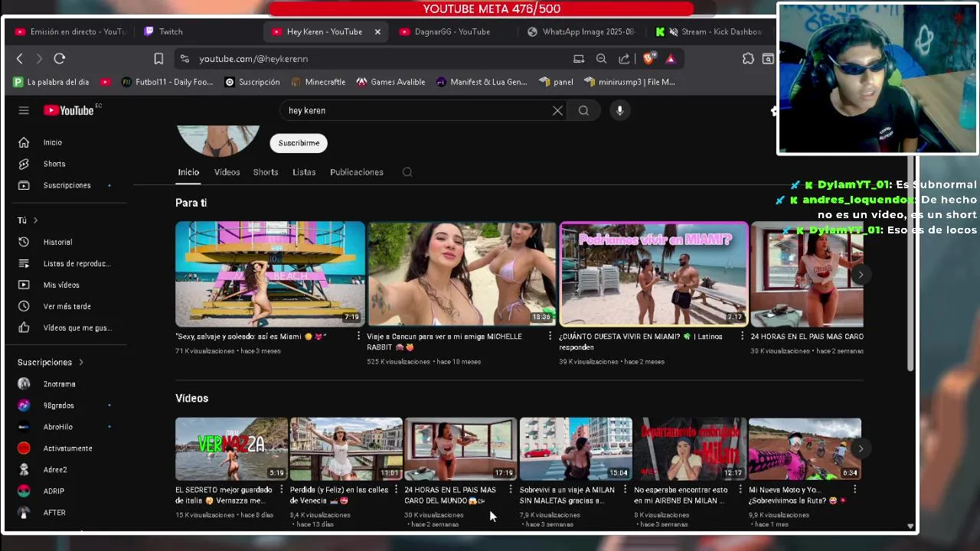This screenshot has width=980, height=551.
Task: Open the Minecraftle bookmark
Action: click(318, 82)
